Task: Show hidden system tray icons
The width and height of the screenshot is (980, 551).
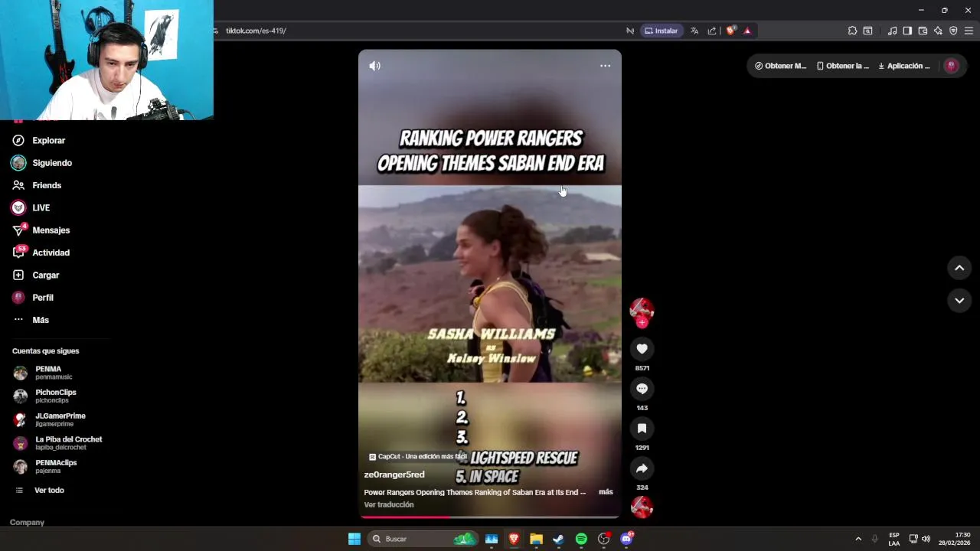Action: pos(858,539)
